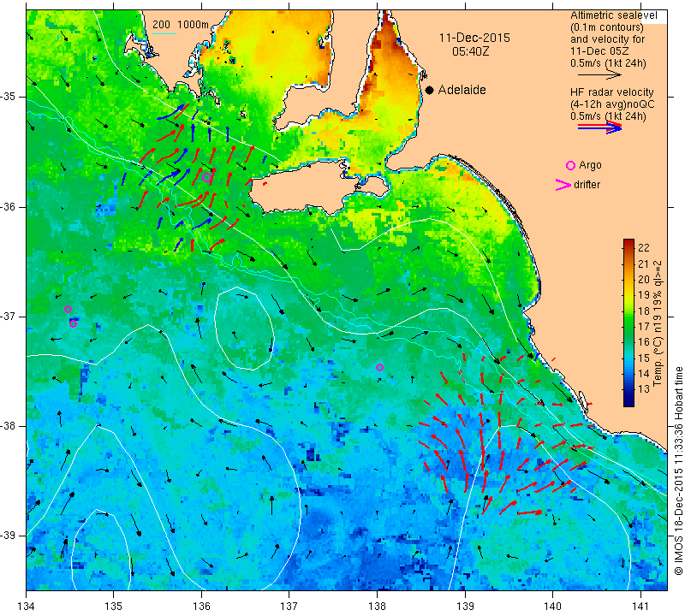685x616 pixels.
Task: Click the magenta Argo circle in legend
Action: point(570,165)
